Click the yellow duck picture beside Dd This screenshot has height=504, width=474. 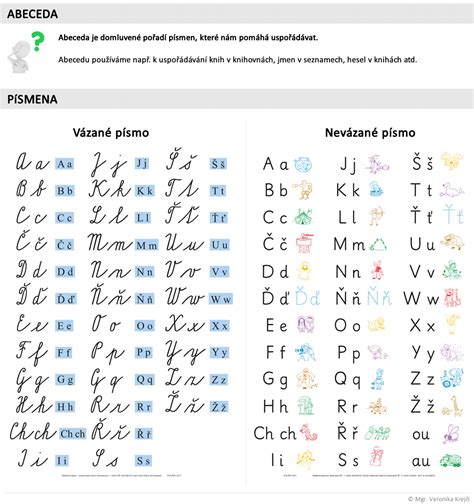304,271
